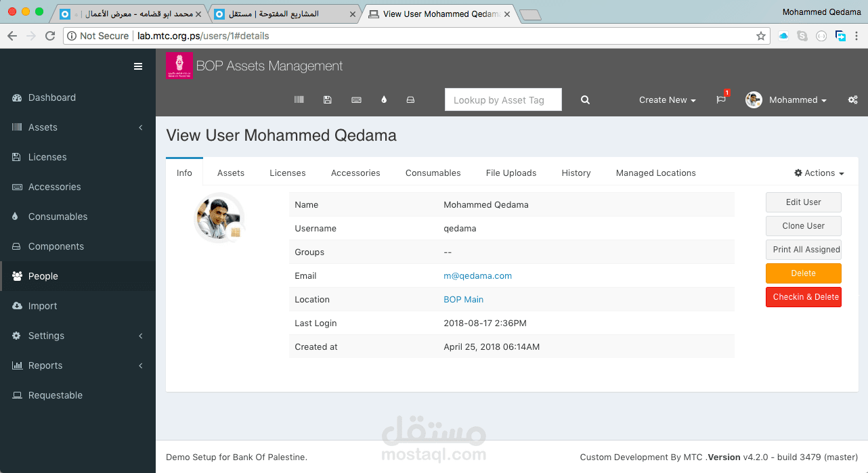Click the keyboard Accessories icon in header

click(356, 99)
